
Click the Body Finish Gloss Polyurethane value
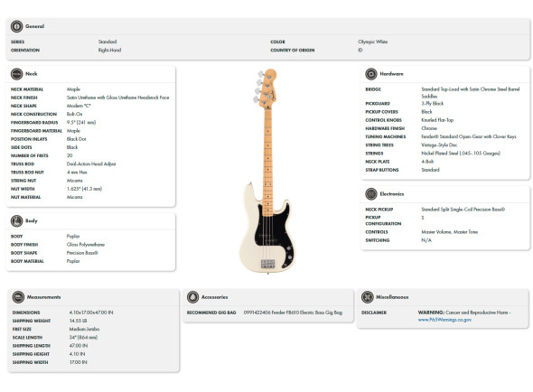point(86,245)
